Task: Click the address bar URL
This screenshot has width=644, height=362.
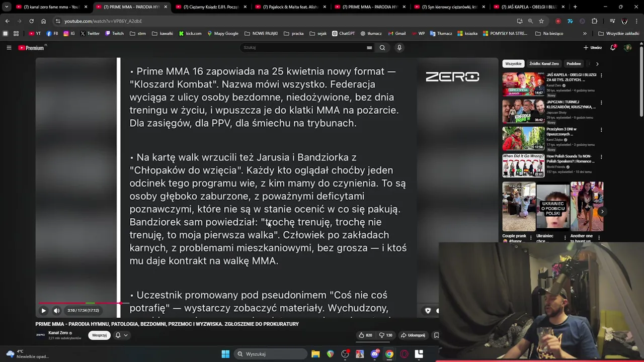Action: pos(103,21)
